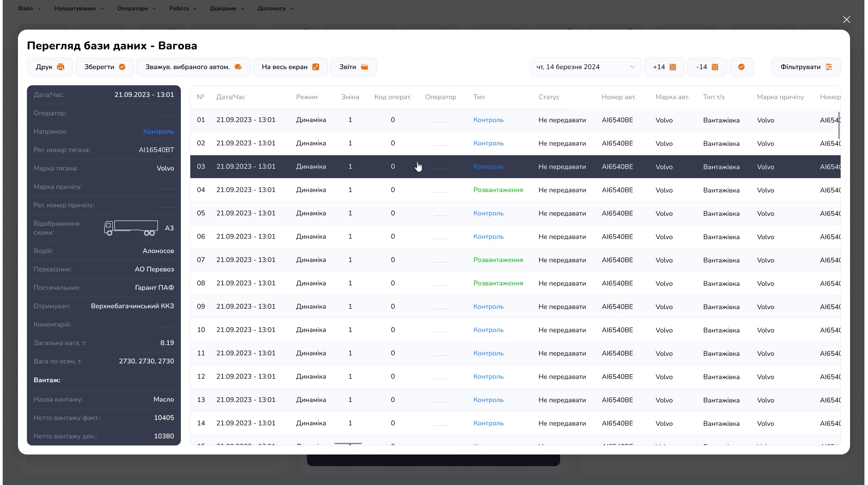Click Не передавати status in row 08

point(562,283)
